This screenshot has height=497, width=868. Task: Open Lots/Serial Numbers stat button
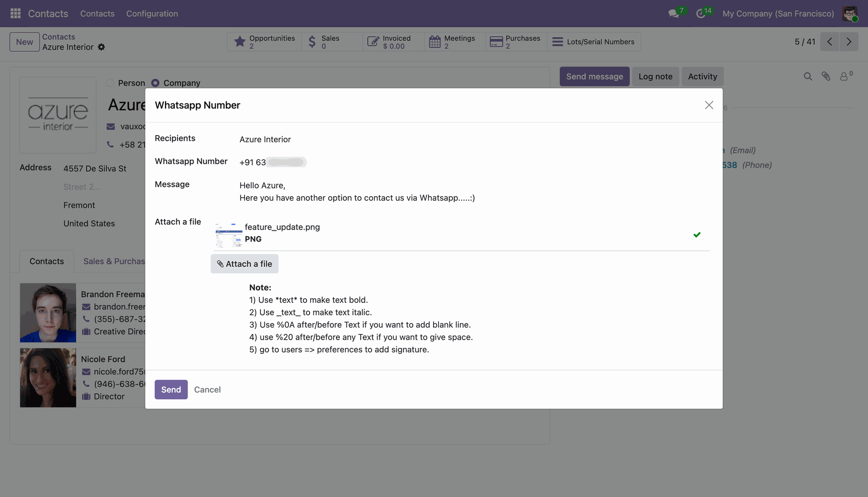tap(594, 42)
